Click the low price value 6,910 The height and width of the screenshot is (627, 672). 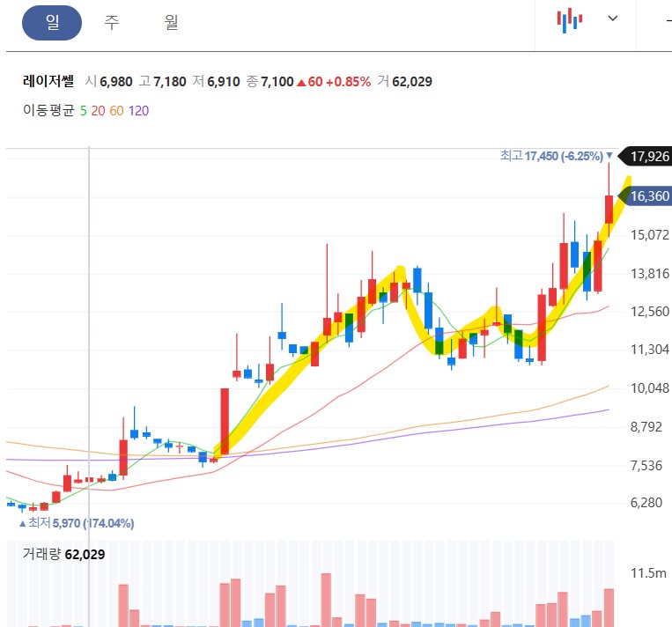pyautogui.click(x=224, y=81)
